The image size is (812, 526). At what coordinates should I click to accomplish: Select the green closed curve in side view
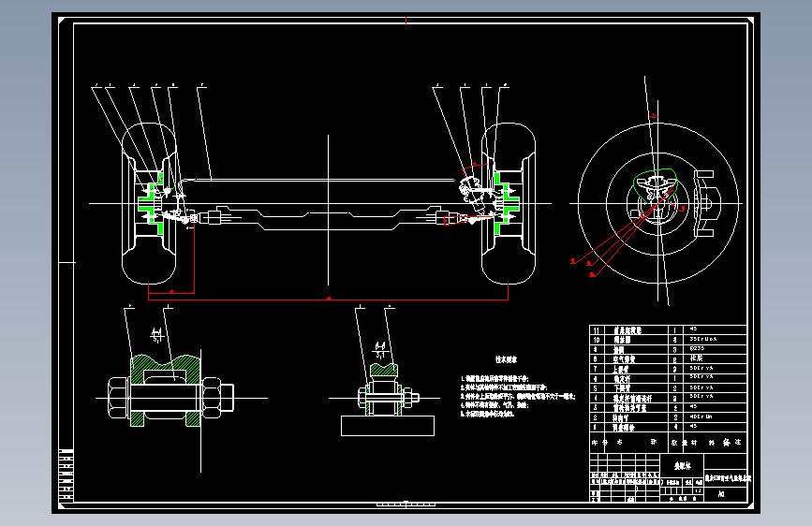(x=655, y=185)
